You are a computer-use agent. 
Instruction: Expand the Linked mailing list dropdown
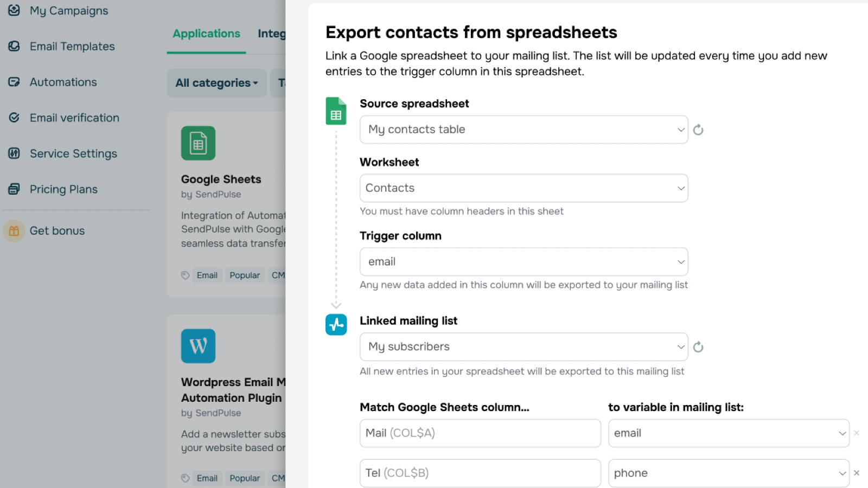click(x=524, y=347)
